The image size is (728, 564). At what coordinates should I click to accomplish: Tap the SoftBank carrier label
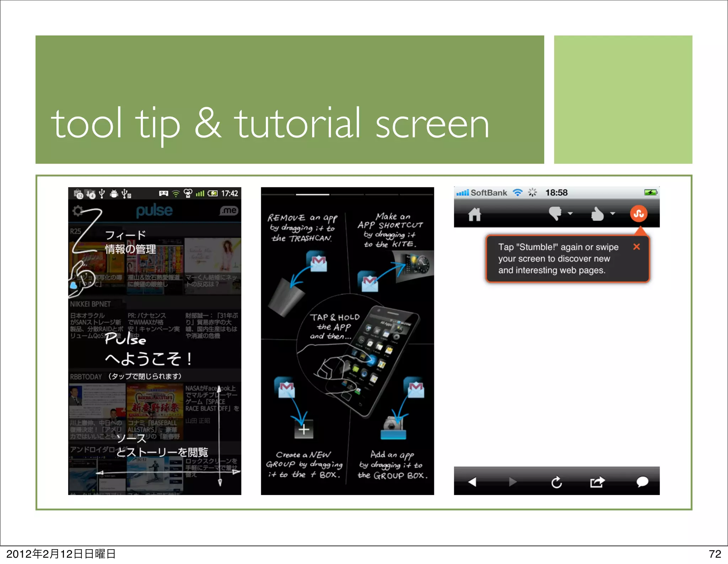pyautogui.click(x=489, y=193)
